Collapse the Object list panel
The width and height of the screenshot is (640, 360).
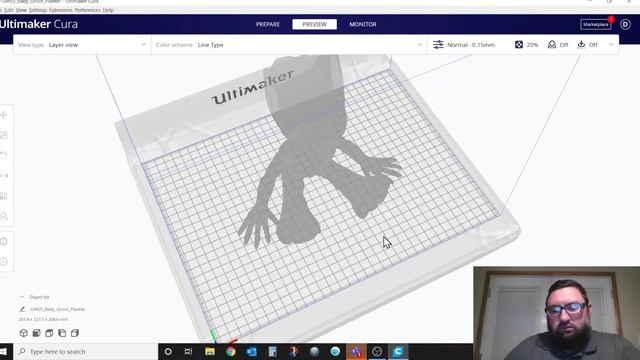(22, 297)
